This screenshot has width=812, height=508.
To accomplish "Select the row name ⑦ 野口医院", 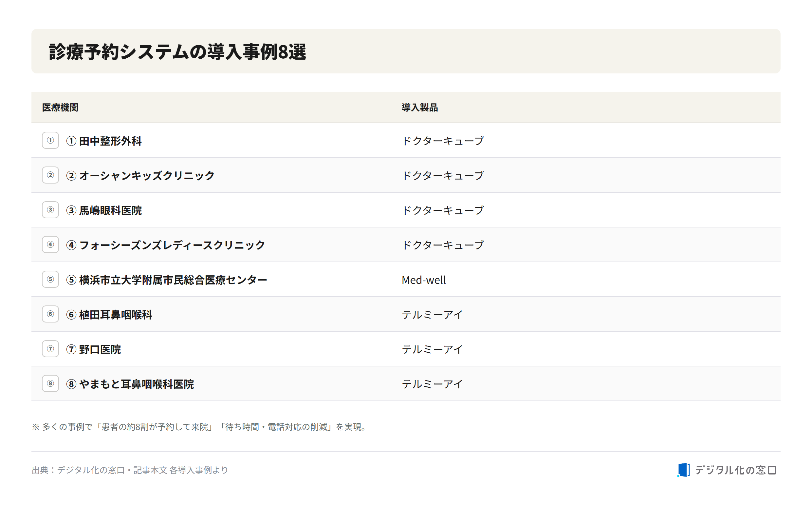I will 94,349.
